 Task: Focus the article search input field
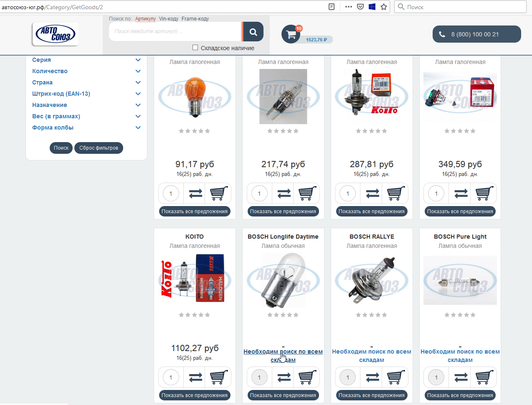(175, 31)
